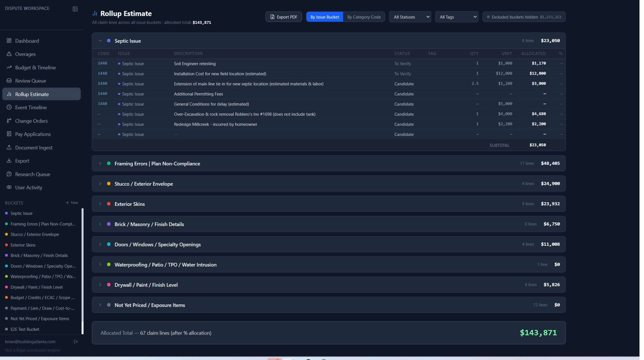This screenshot has height=360, width=644.
Task: Toggle Excluded buckets hidden filter
Action: coord(524,17)
